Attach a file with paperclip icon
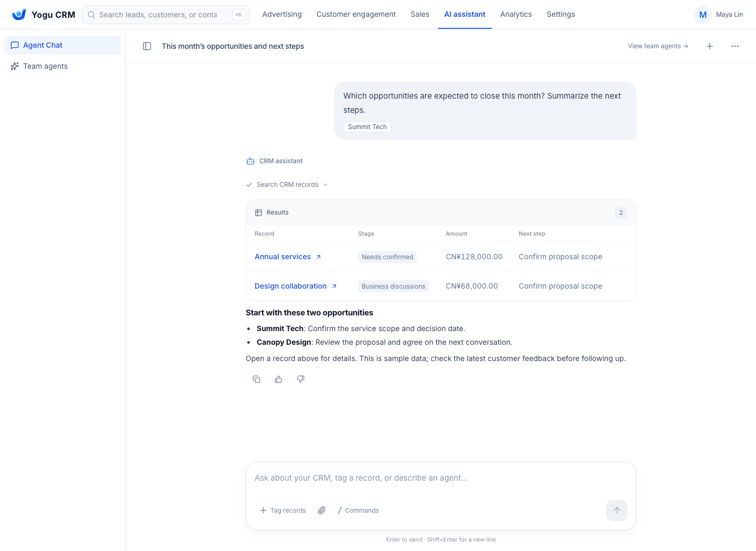This screenshot has height=551, width=756. pyautogui.click(x=322, y=511)
